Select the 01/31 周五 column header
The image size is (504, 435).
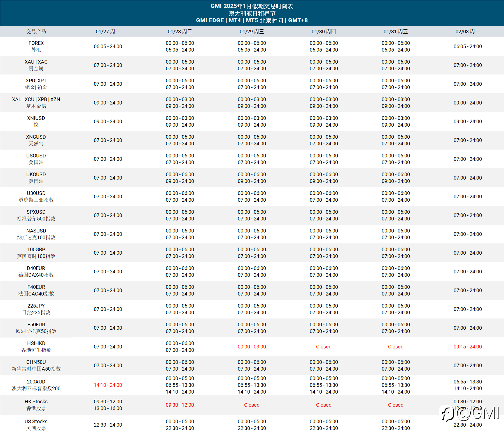click(396, 31)
